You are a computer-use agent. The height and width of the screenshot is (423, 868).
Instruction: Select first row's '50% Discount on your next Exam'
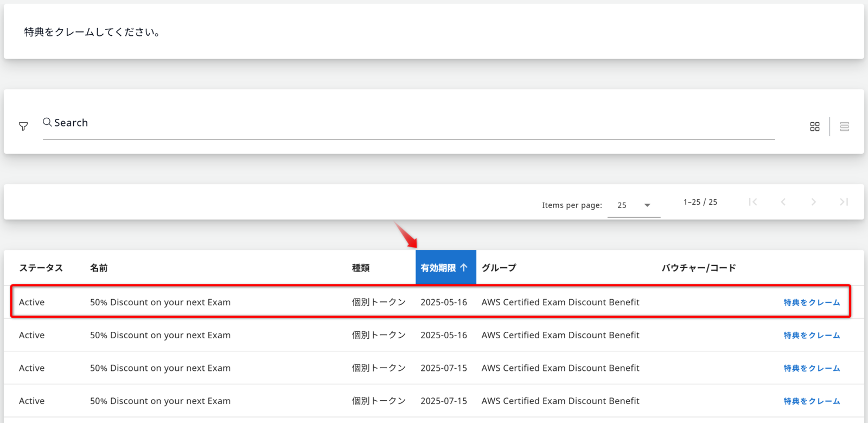pyautogui.click(x=161, y=302)
